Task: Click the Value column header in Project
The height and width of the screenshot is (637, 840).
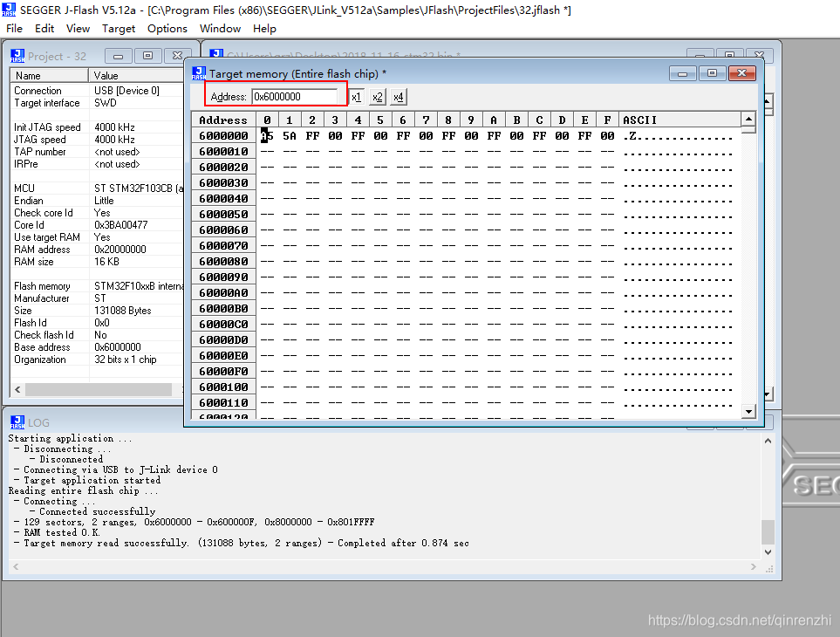Action: point(137,76)
